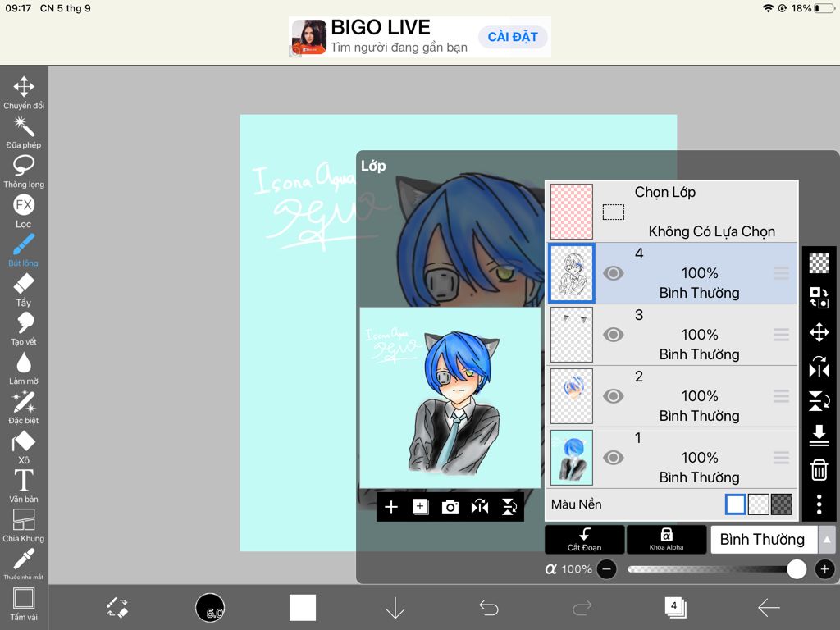Screen dimensions: 840x630
Task: Flip layer horizontally in right strip
Action: (x=819, y=367)
